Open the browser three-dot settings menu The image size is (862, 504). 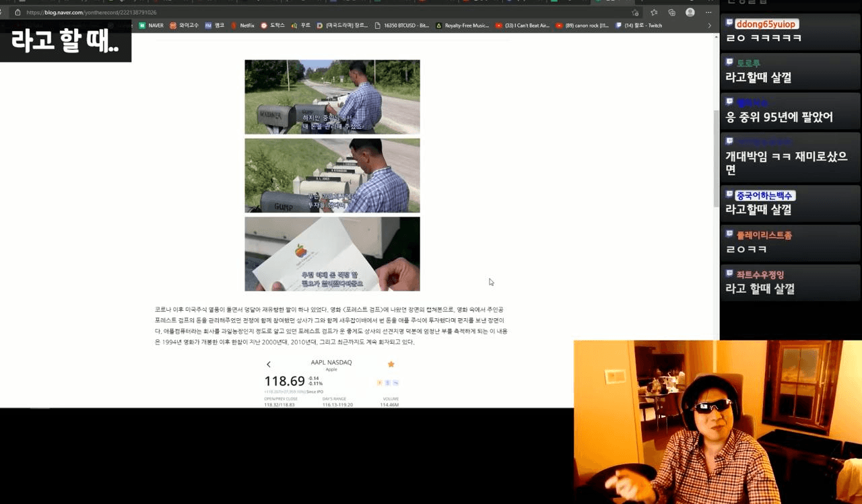[708, 12]
